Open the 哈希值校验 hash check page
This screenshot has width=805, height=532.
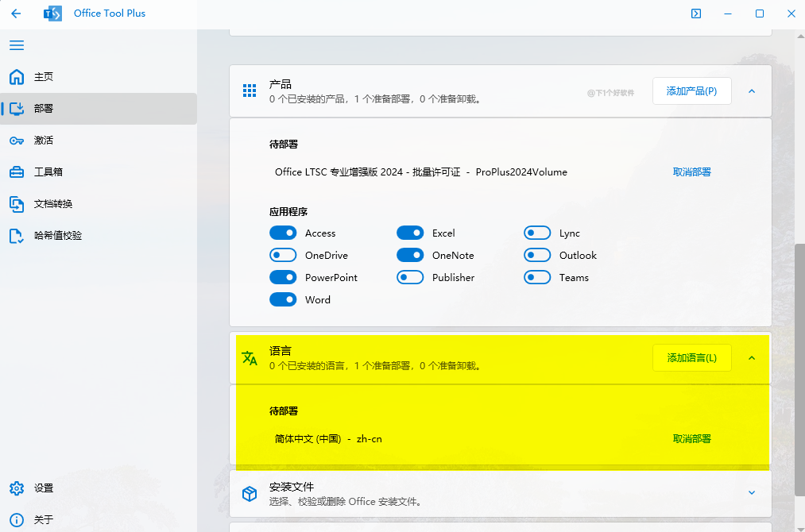point(57,236)
